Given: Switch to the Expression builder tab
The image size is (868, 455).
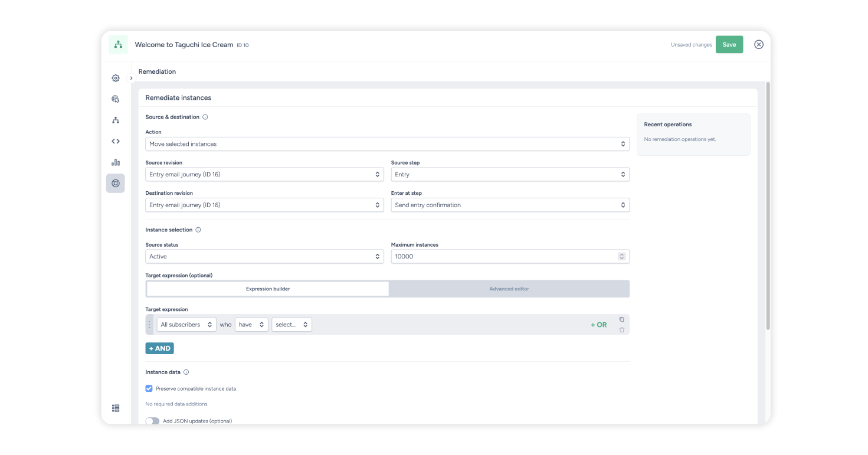Looking at the screenshot, I should pyautogui.click(x=268, y=289).
